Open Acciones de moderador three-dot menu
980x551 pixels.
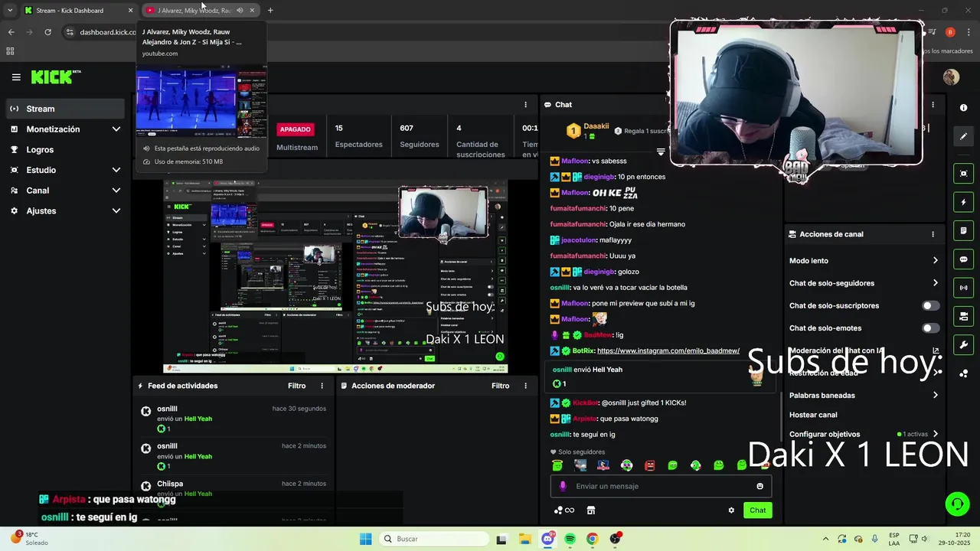point(525,386)
